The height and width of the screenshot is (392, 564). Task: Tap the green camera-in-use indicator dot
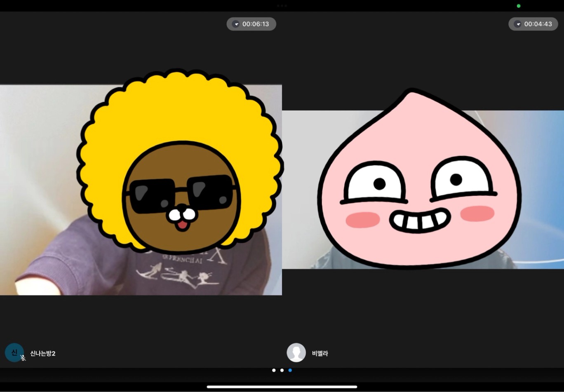coord(519,6)
